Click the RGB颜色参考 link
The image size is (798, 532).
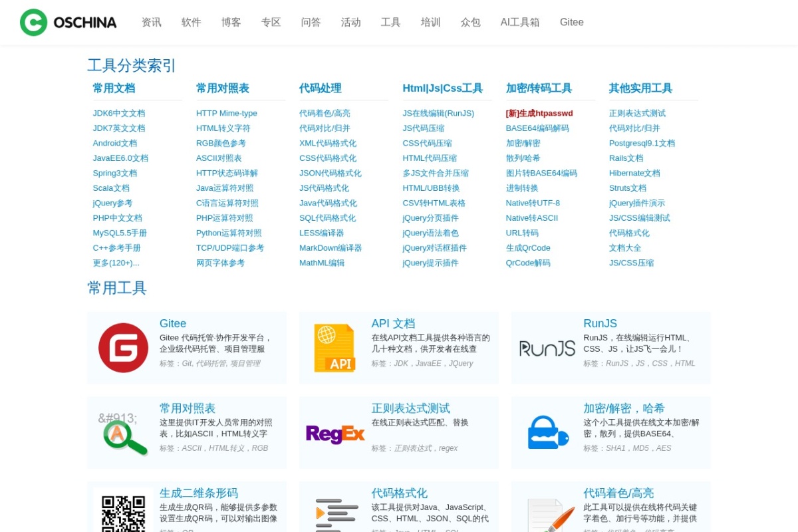pos(221,143)
